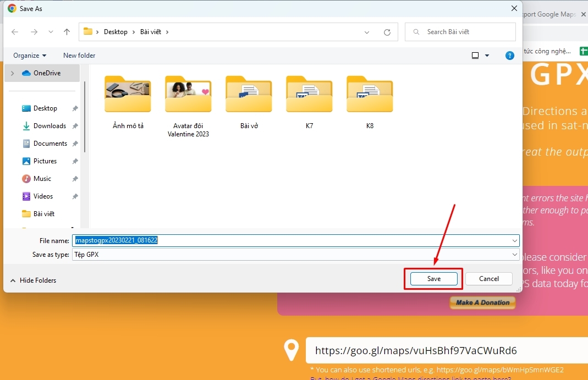
Task: Expand the chevron after Bài viết breadcrumb
Action: (x=167, y=32)
